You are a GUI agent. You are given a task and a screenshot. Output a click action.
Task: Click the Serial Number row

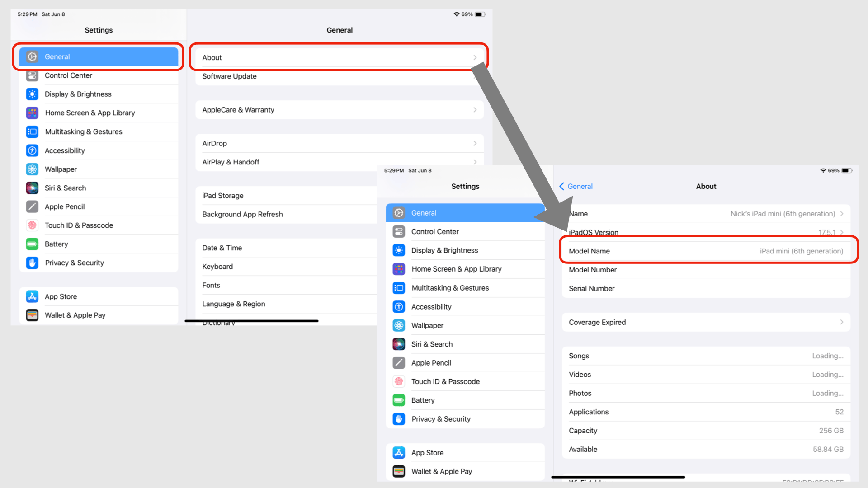[706, 289]
